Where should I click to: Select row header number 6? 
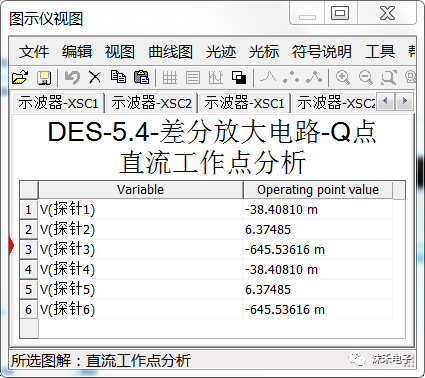coord(29,310)
